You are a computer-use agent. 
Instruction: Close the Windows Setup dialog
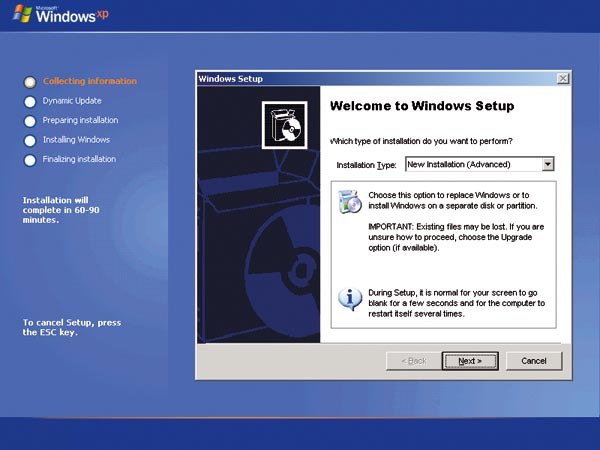[x=563, y=79]
